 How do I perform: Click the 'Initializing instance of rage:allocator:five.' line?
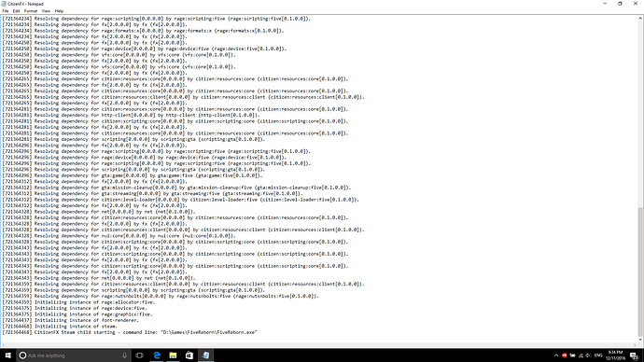point(78,302)
